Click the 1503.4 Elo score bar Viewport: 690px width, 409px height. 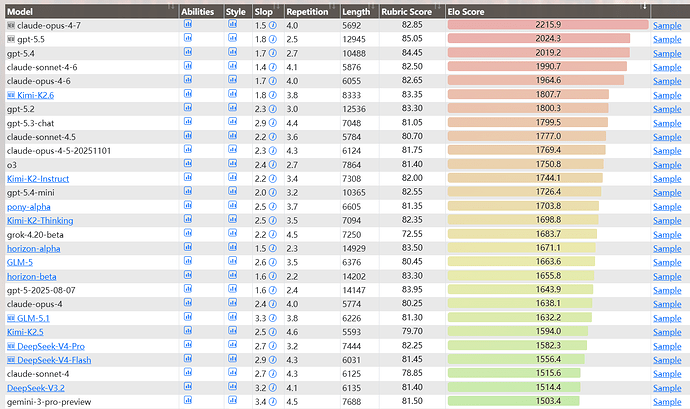[x=514, y=401]
